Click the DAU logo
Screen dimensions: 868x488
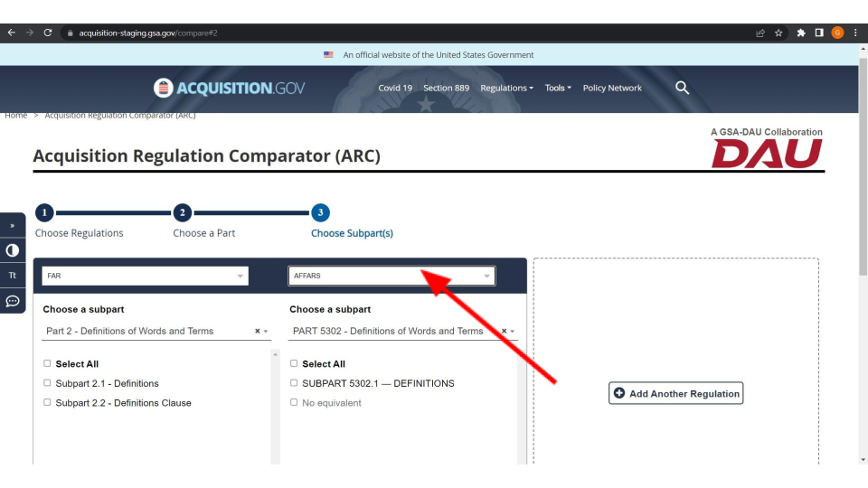click(x=766, y=152)
